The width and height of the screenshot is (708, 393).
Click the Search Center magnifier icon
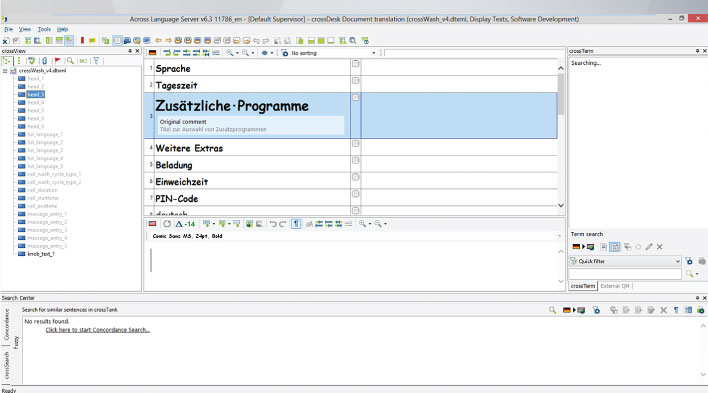tap(552, 310)
